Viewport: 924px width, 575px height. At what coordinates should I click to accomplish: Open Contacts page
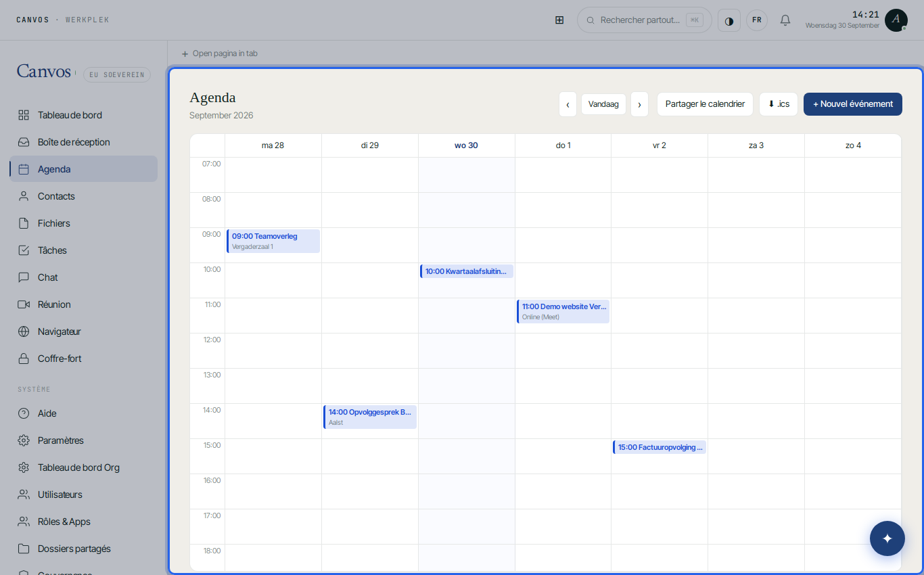pos(83,196)
